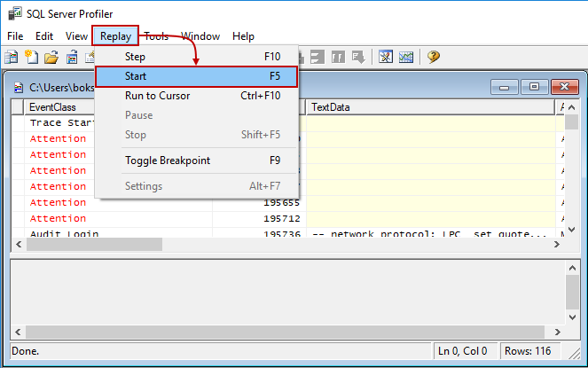Viewport: 588px width, 368px height.
Task: Click the network protocol TextData cell
Action: tap(430, 232)
